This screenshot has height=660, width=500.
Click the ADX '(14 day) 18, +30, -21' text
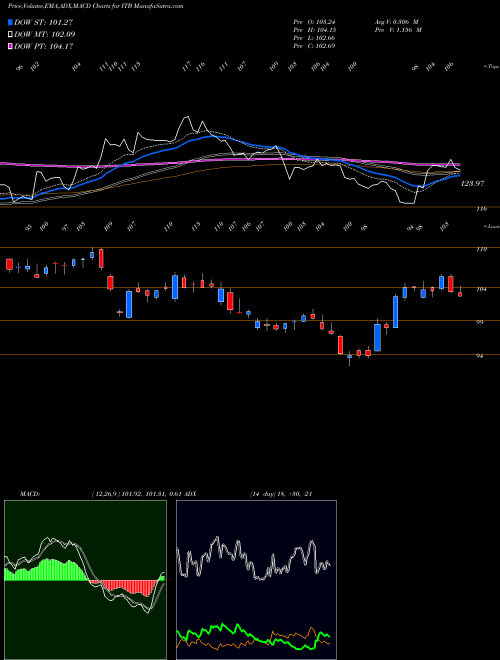tap(281, 494)
